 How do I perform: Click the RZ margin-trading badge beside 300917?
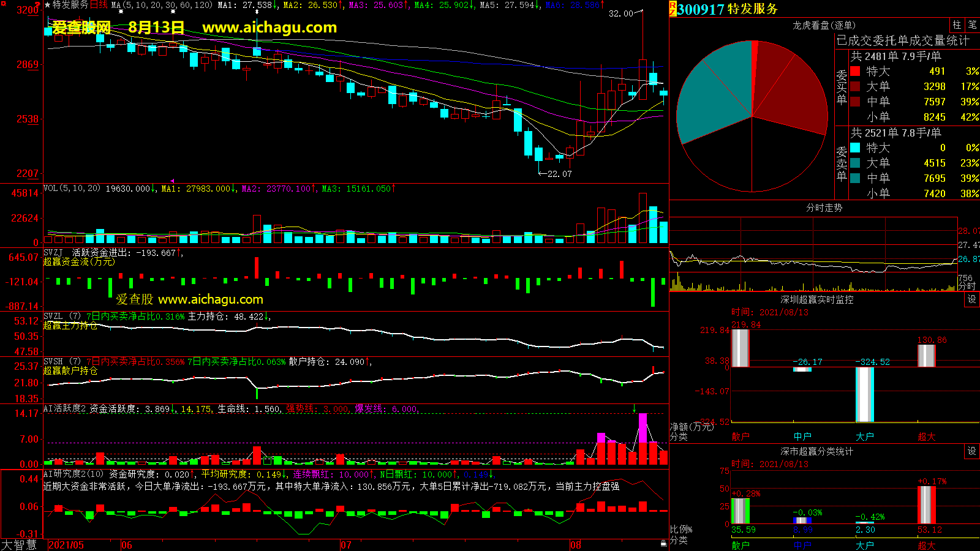pyautogui.click(x=673, y=9)
